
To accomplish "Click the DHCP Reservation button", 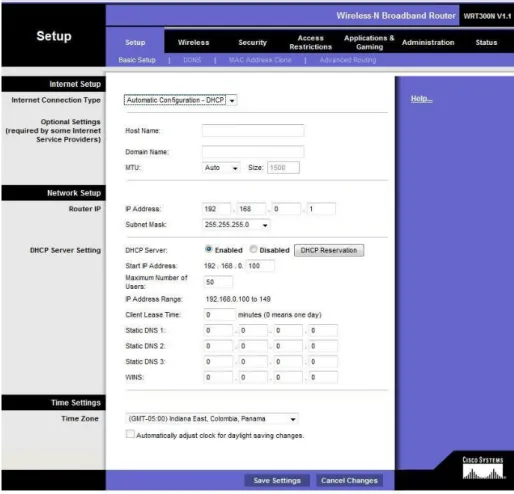I will (x=329, y=250).
